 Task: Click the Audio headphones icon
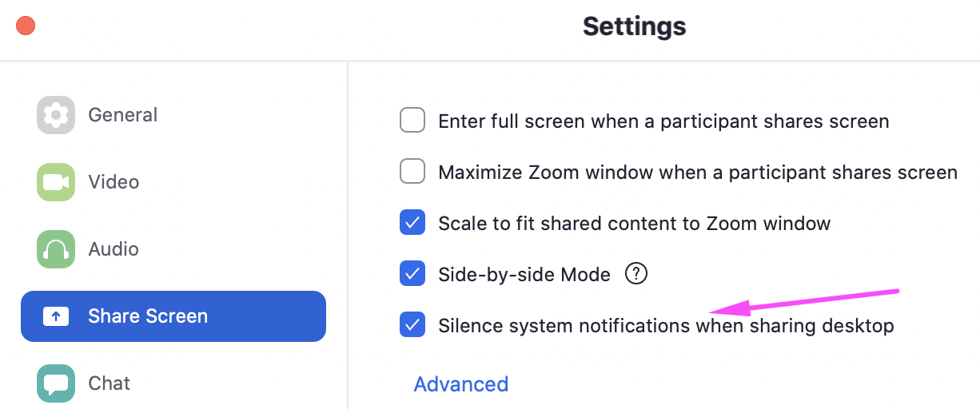point(56,249)
